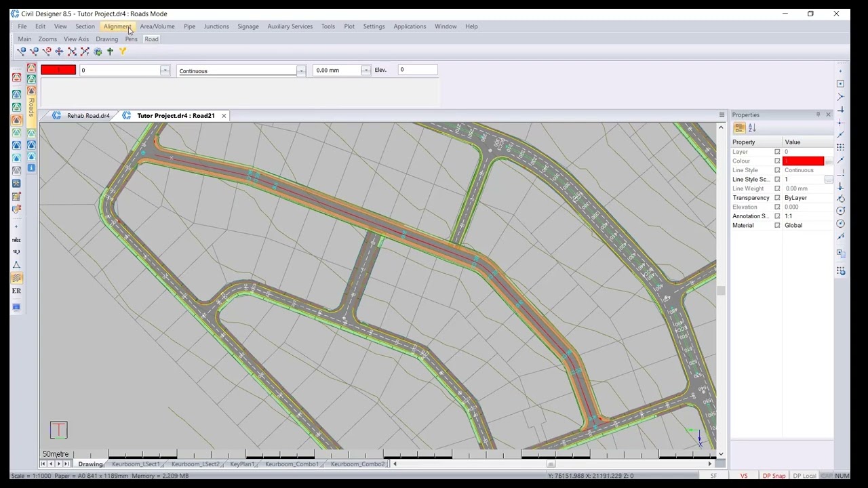Toggle the Layer property checkbox
The height and width of the screenshot is (488, 868).
pyautogui.click(x=777, y=152)
